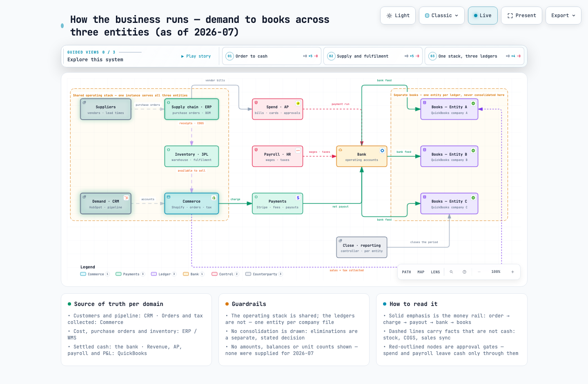
Task: Click the bank icon on the Bank node
Action: click(340, 150)
